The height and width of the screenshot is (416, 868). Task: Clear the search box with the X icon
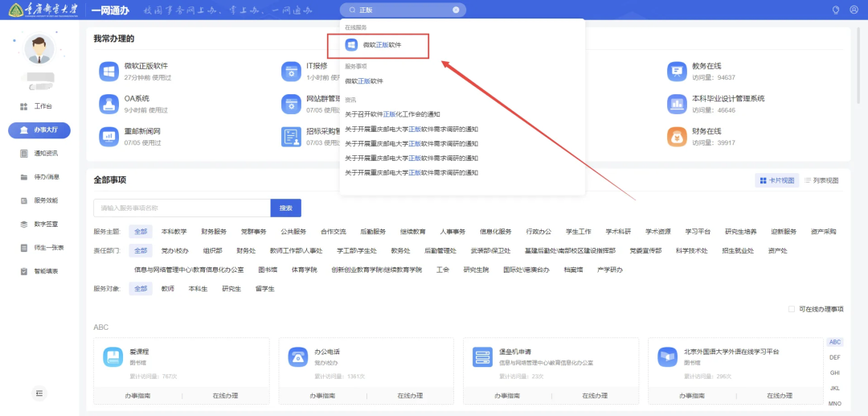click(456, 10)
